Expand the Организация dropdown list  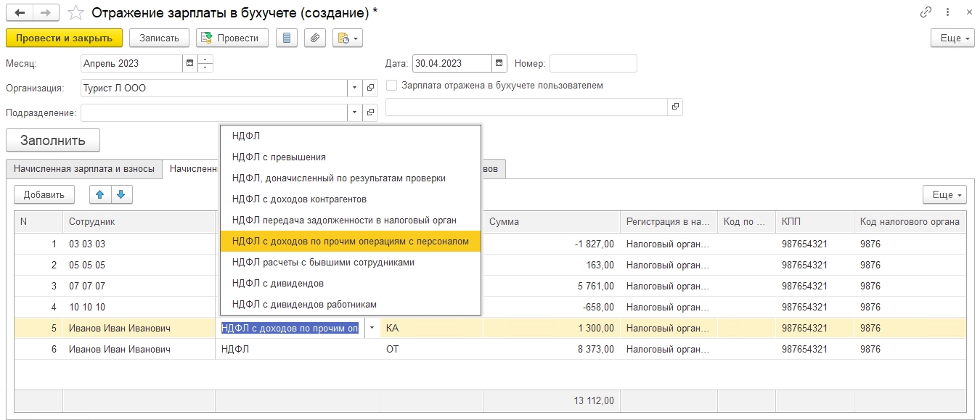(354, 88)
